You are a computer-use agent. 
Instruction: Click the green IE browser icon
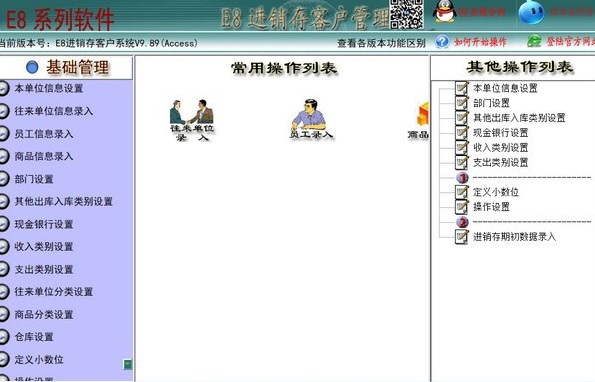point(534,41)
